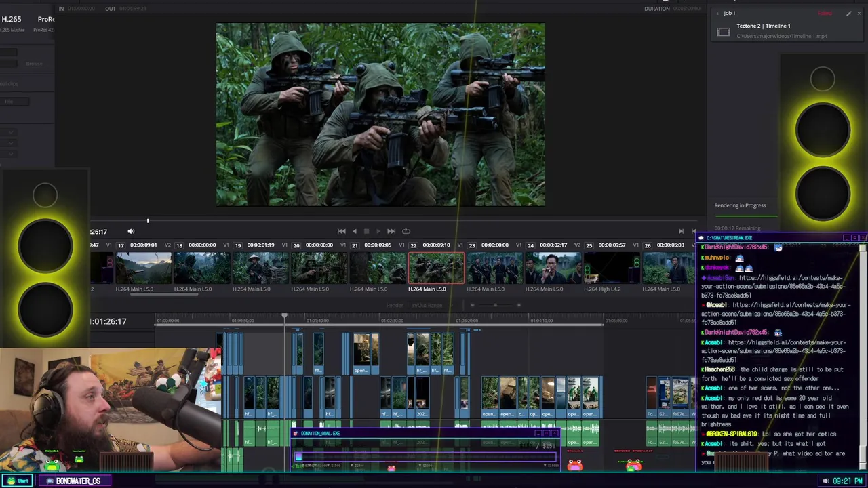
Task: Click the Tectone 2 | Timeline 1 job title
Action: (764, 26)
